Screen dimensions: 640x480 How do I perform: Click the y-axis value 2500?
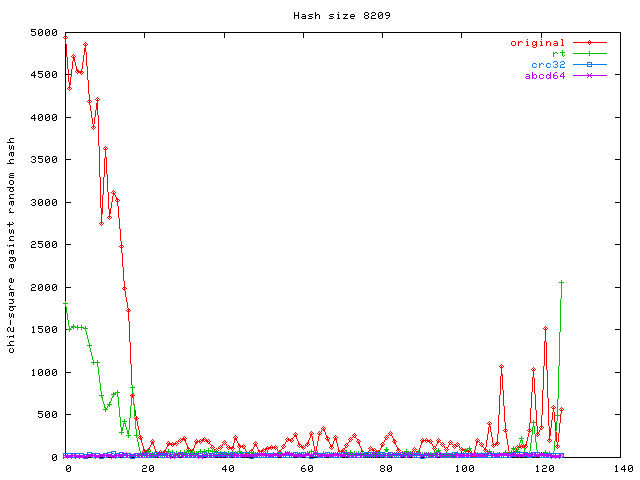pyautogui.click(x=44, y=244)
